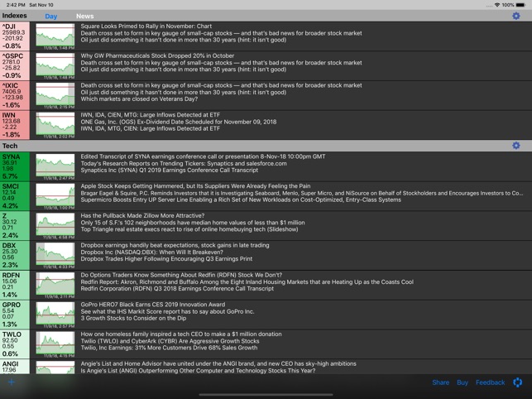Open 'Today's Research Reports on Trending Tickers' headline
Screen dimensions: 532x399
pos(184,163)
